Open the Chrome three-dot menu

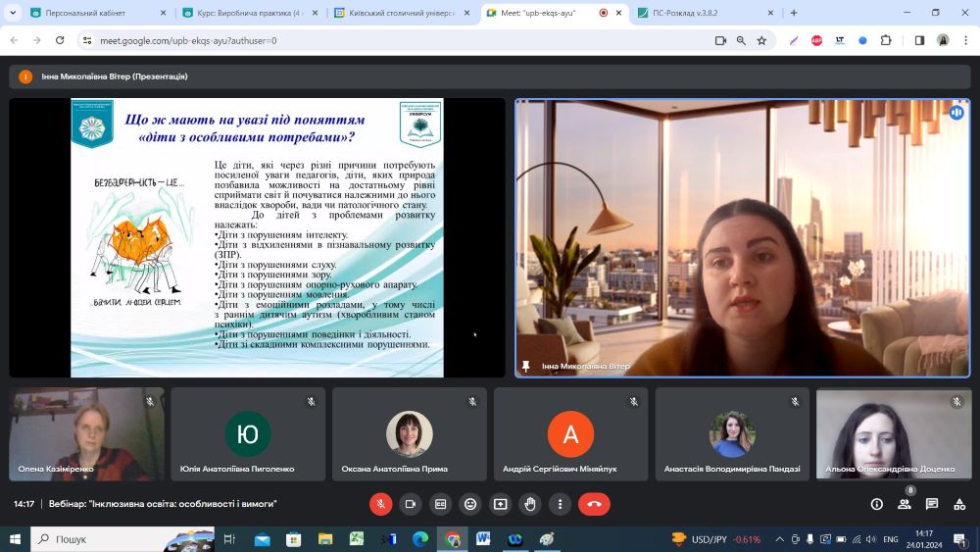tap(965, 40)
